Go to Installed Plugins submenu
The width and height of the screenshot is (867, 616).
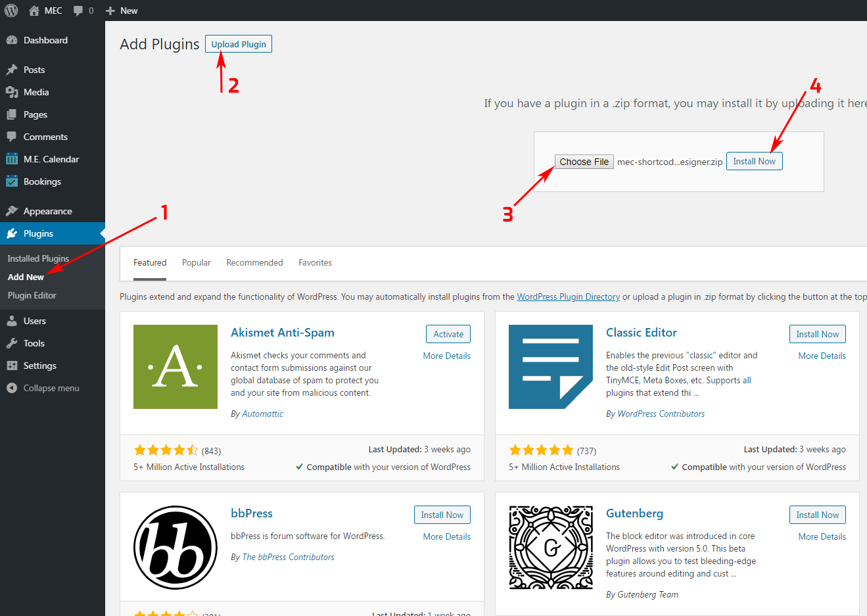(x=38, y=258)
